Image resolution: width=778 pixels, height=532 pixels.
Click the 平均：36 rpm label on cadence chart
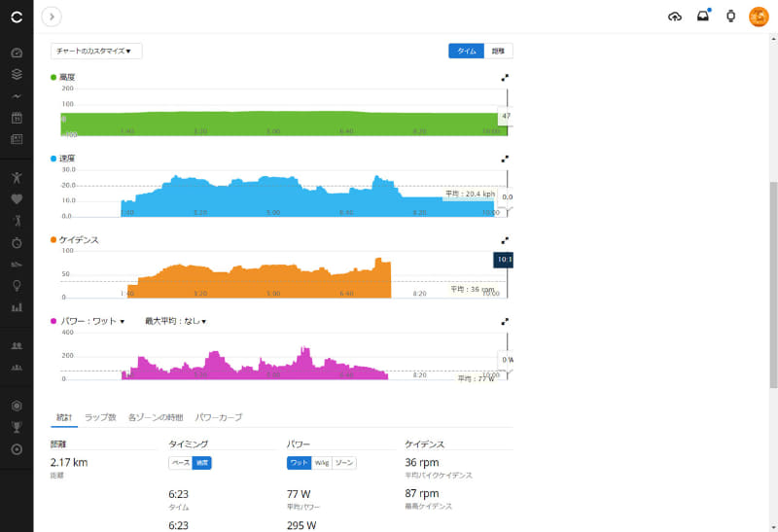[473, 289]
